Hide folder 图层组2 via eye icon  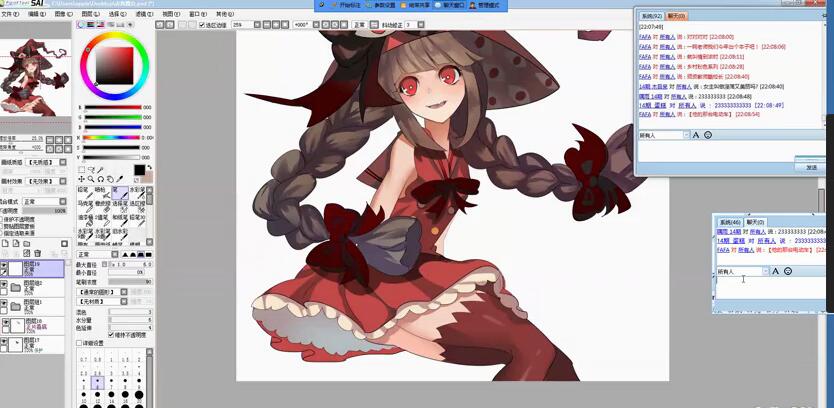point(4,284)
